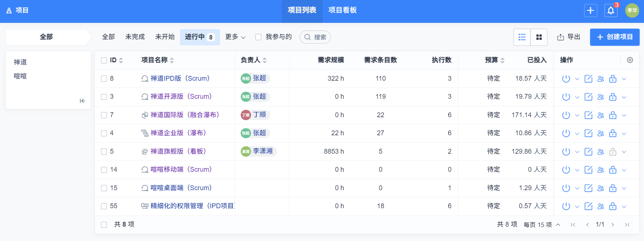Click the lock icon for 禅道企业版 row
The width and height of the screenshot is (644, 241).
point(613,133)
